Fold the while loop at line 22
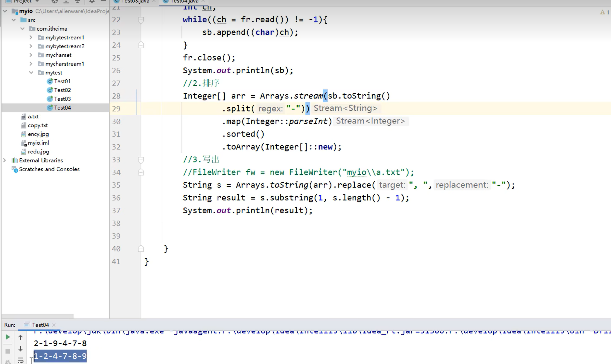This screenshot has width=611, height=364. pyautogui.click(x=141, y=20)
